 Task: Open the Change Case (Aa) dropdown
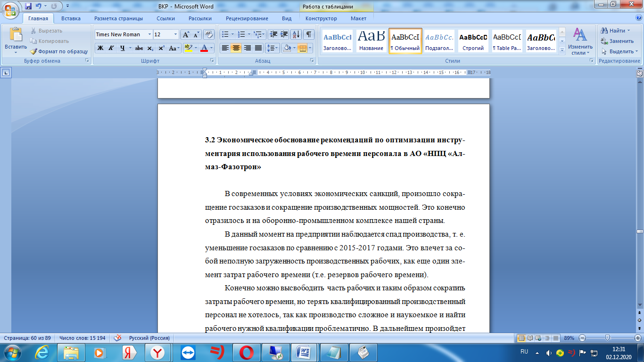coord(174,48)
